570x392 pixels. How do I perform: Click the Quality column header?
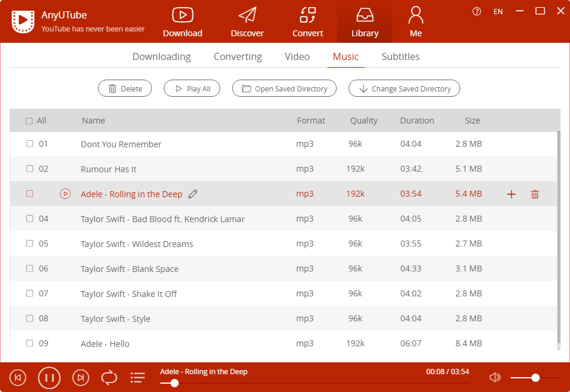(x=364, y=121)
